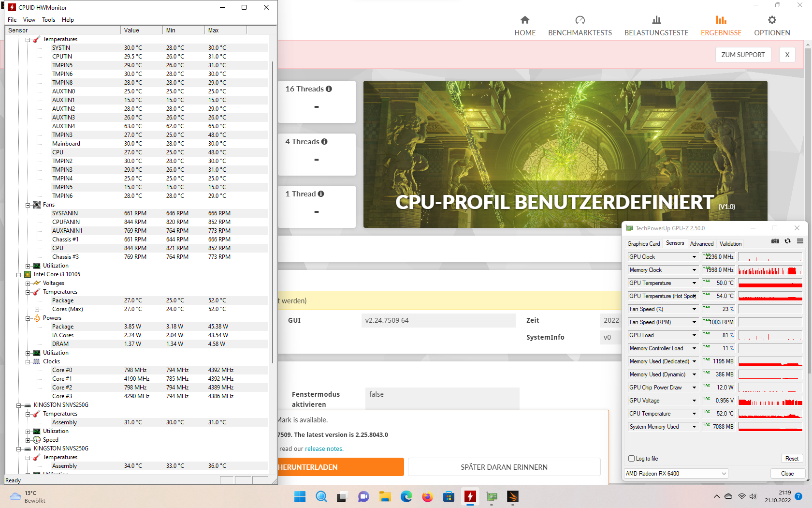Screen dimensions: 812x508
Task: Click the Wi-Fi icon in system tray
Action: point(741,496)
